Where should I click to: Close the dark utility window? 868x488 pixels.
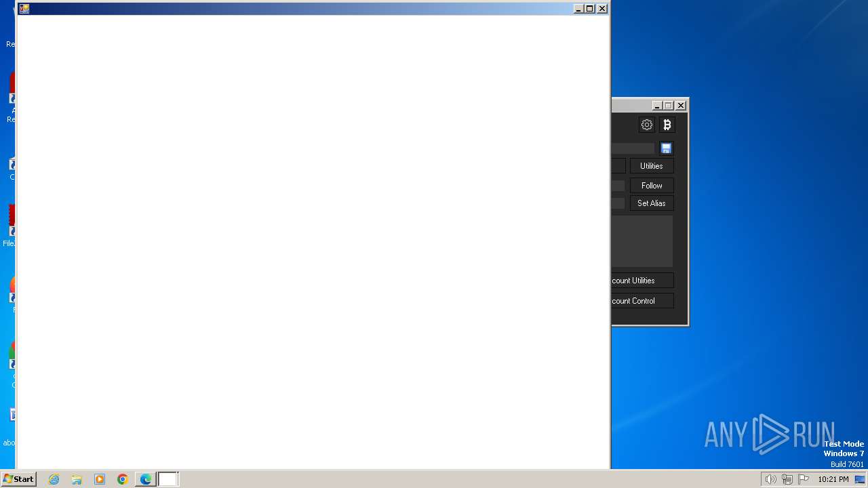coord(681,106)
